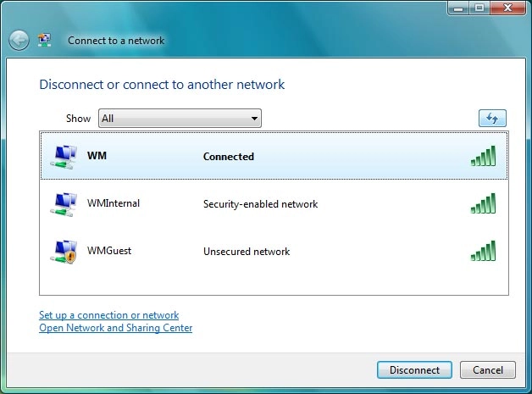This screenshot has height=394, width=532.
Task: Click WMInternal signal strength bars
Action: (x=483, y=203)
